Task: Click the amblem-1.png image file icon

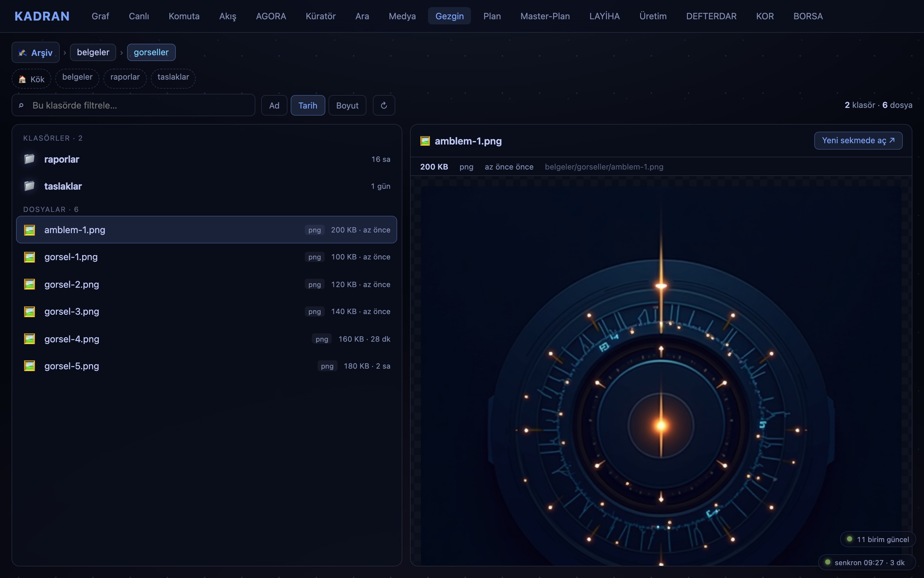Action: pos(30,230)
